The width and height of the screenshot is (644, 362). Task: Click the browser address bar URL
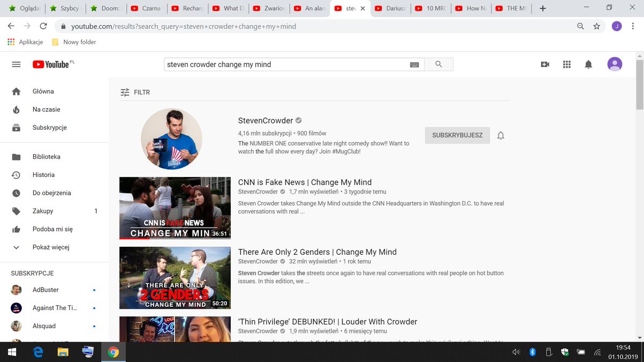(184, 26)
